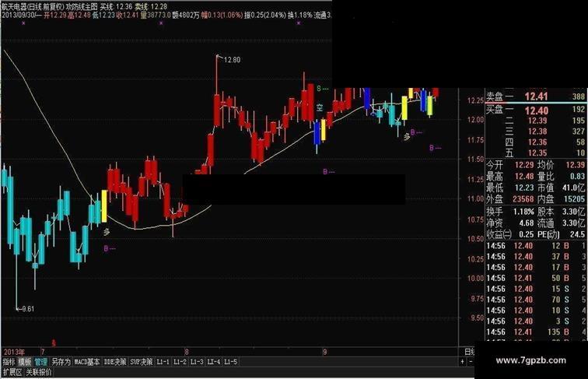The image size is (588, 379).
Task: Click the PE(动) 24.5 value
Action: point(577,234)
